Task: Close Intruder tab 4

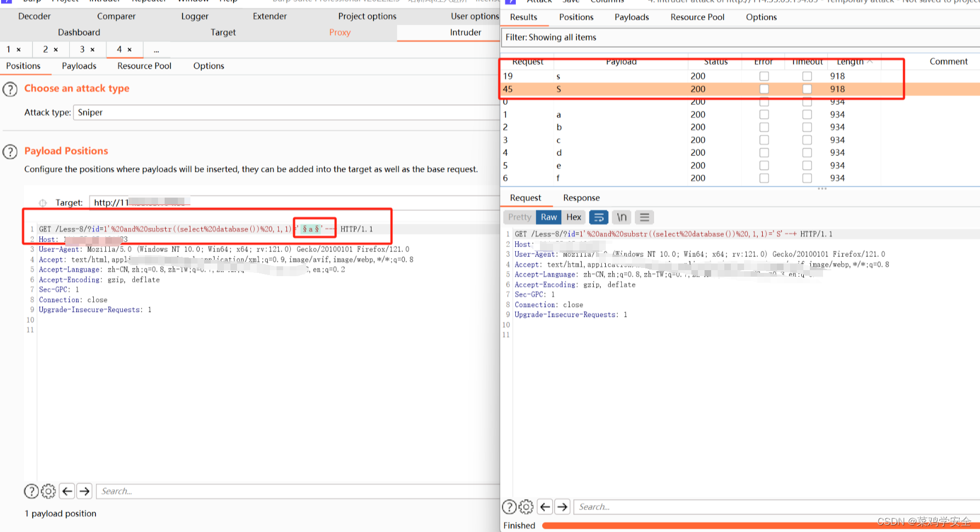Action: pos(129,49)
